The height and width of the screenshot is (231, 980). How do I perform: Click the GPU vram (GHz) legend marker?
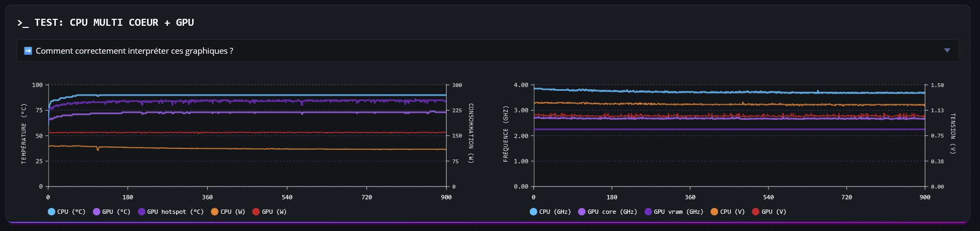tap(648, 212)
